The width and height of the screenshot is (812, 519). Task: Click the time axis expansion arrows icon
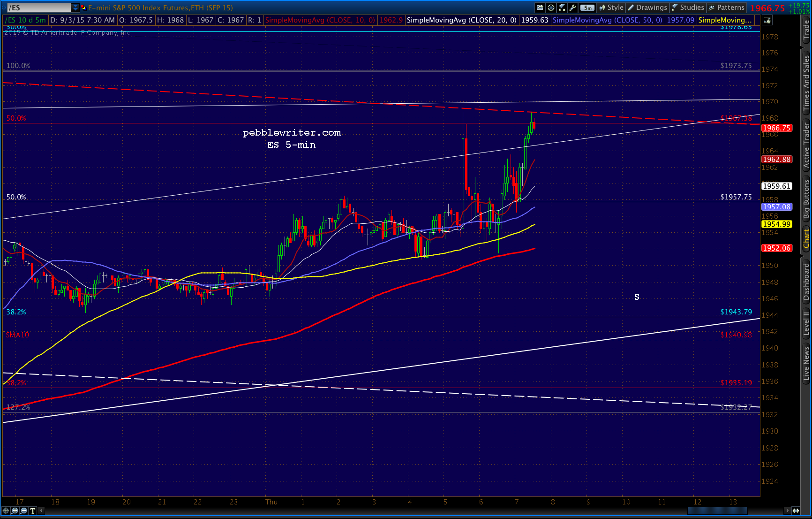click(796, 511)
